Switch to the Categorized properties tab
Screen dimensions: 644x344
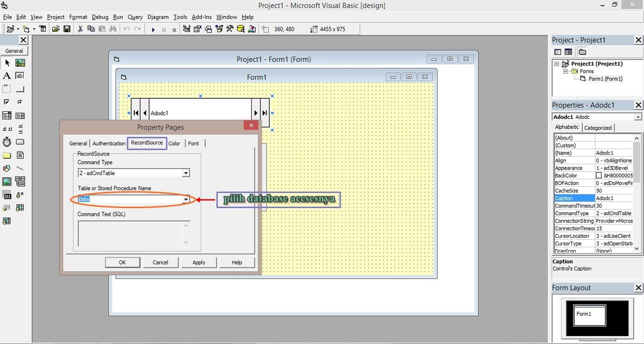pyautogui.click(x=598, y=128)
